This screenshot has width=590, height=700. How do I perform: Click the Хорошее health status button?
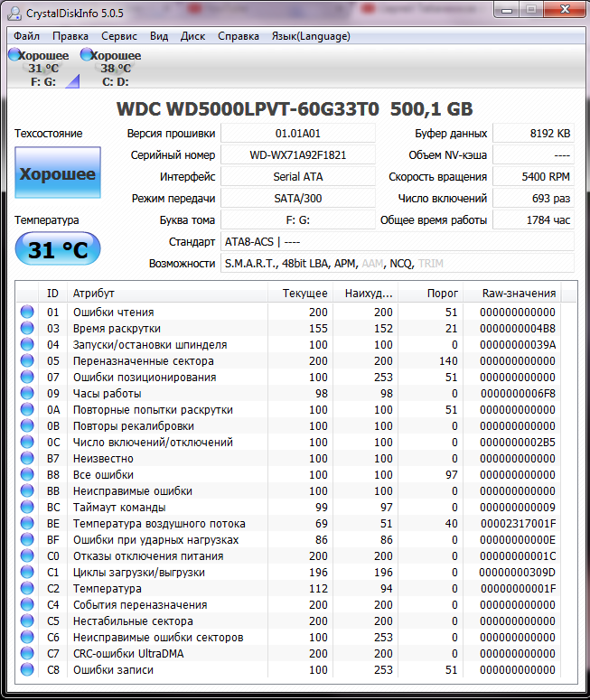tap(58, 173)
